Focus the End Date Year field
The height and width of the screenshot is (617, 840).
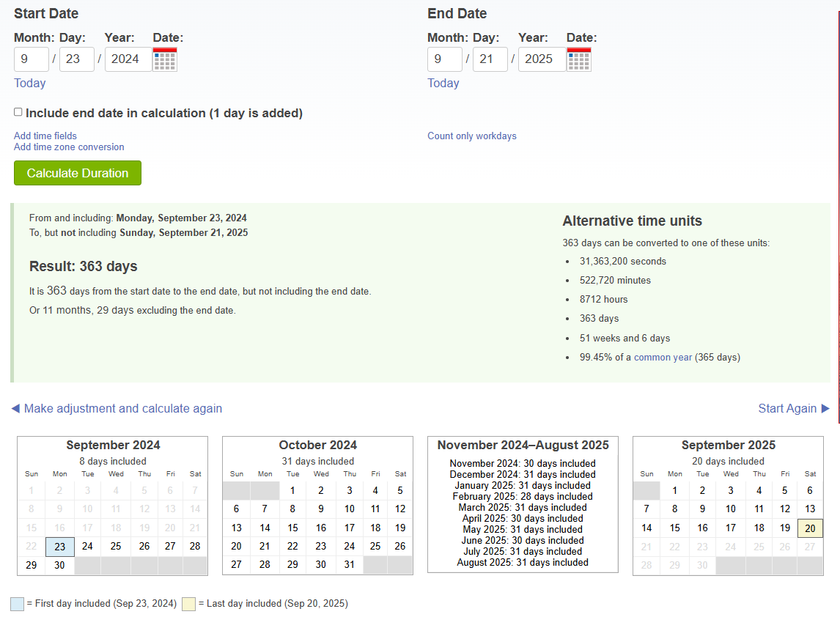pyautogui.click(x=542, y=59)
